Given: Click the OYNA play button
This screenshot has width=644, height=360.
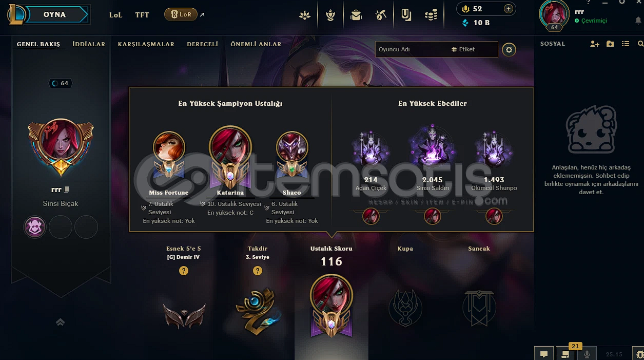Looking at the screenshot, I should tap(55, 14).
